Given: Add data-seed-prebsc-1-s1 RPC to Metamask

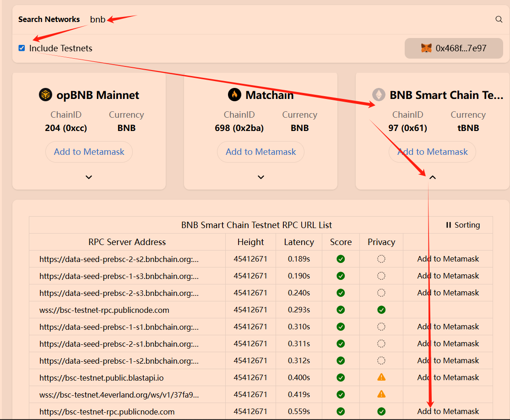Looking at the screenshot, I should pos(448,327).
